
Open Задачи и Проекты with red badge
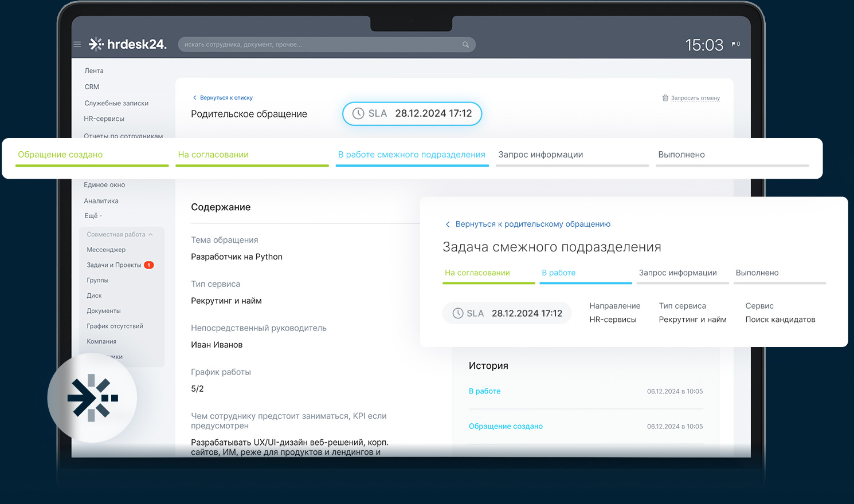pos(115,265)
